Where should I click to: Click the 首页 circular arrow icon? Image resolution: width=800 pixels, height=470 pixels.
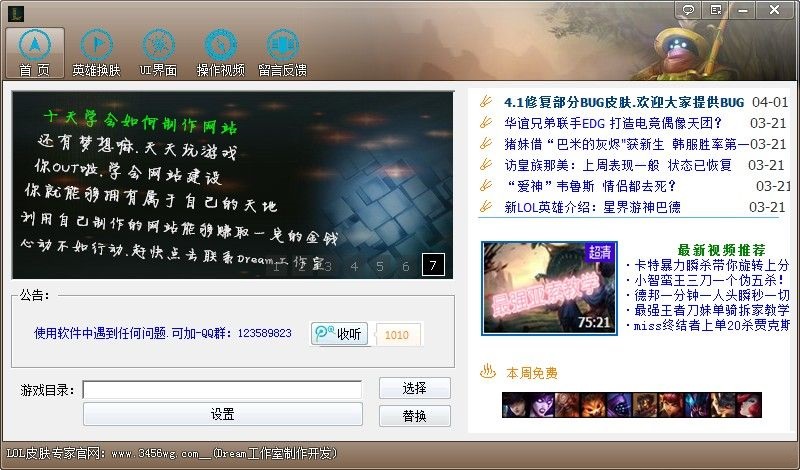pos(35,45)
